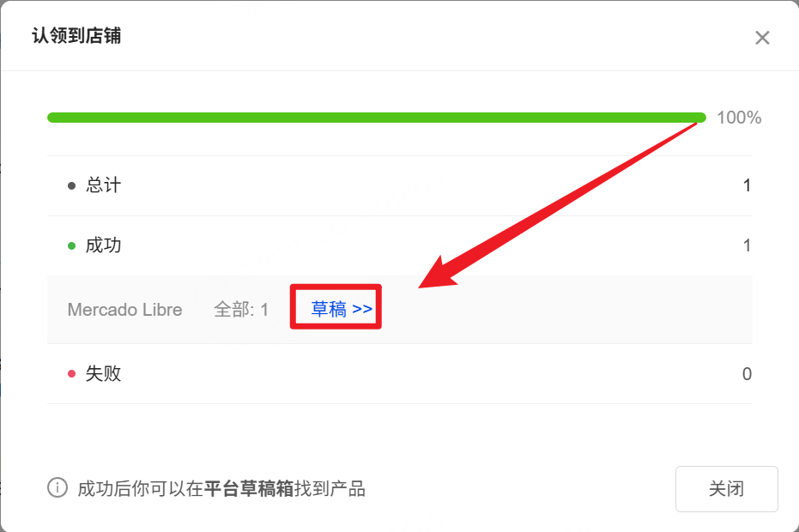799x532 pixels.
Task: Click the green bullet beside 成功
Action: pyautogui.click(x=71, y=246)
